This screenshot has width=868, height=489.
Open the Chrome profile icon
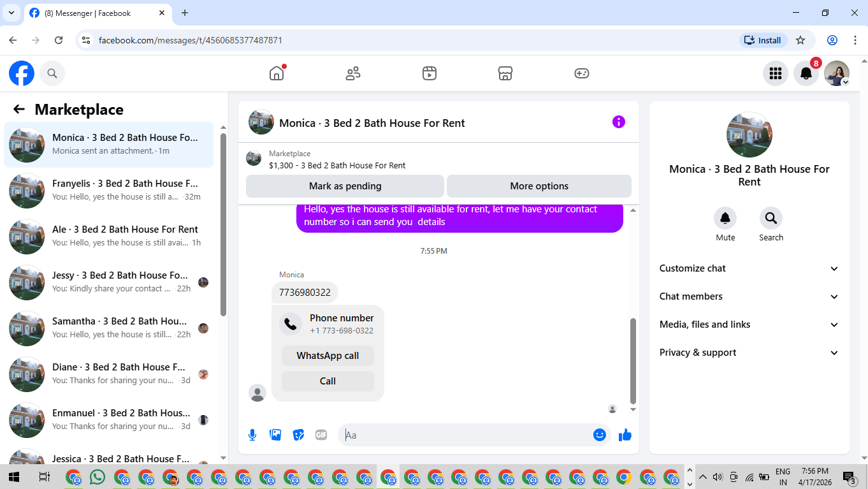pos(832,40)
